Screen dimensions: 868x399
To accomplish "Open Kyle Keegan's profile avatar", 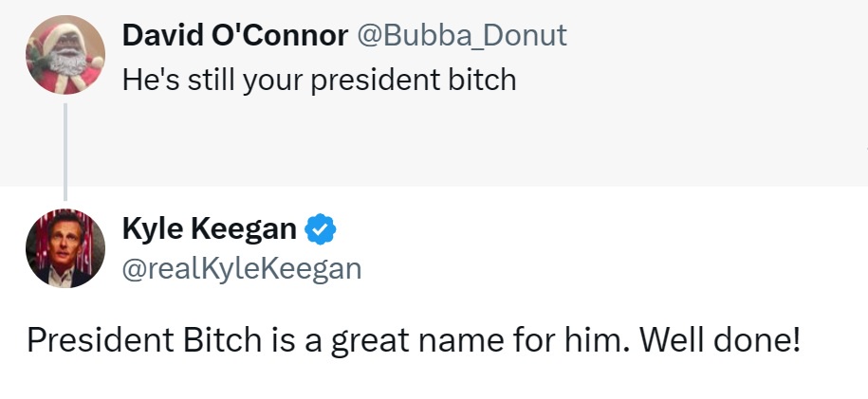I will click(65, 247).
